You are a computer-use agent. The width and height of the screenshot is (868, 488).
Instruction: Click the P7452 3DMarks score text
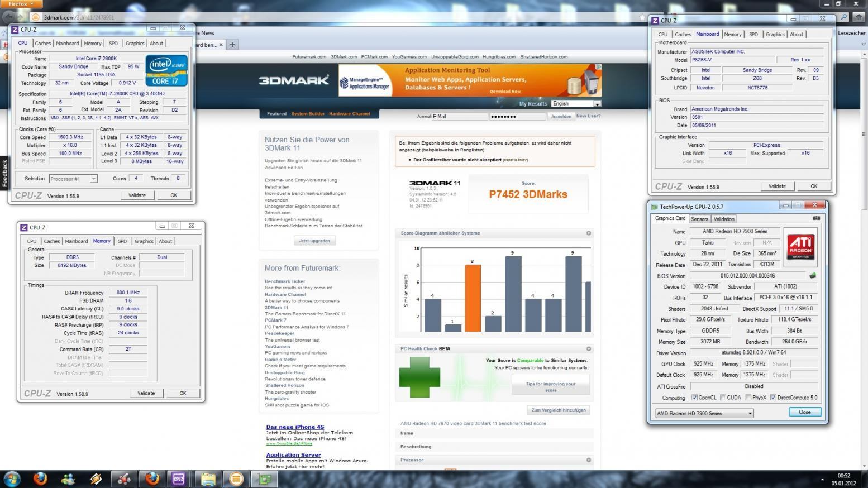pyautogui.click(x=528, y=194)
